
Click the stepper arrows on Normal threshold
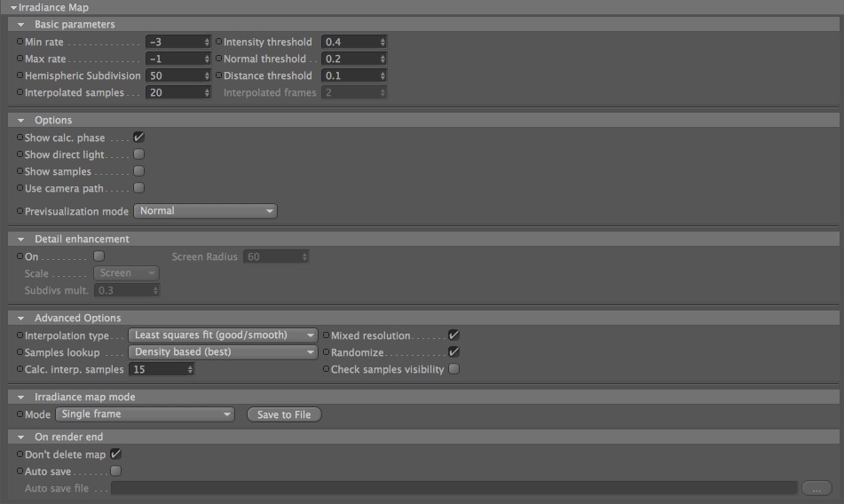(383, 59)
